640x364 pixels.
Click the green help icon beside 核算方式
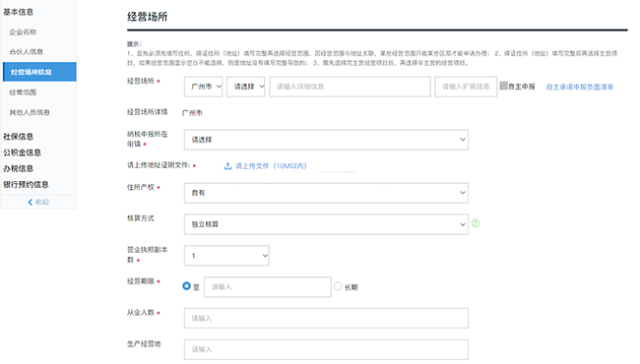[476, 223]
